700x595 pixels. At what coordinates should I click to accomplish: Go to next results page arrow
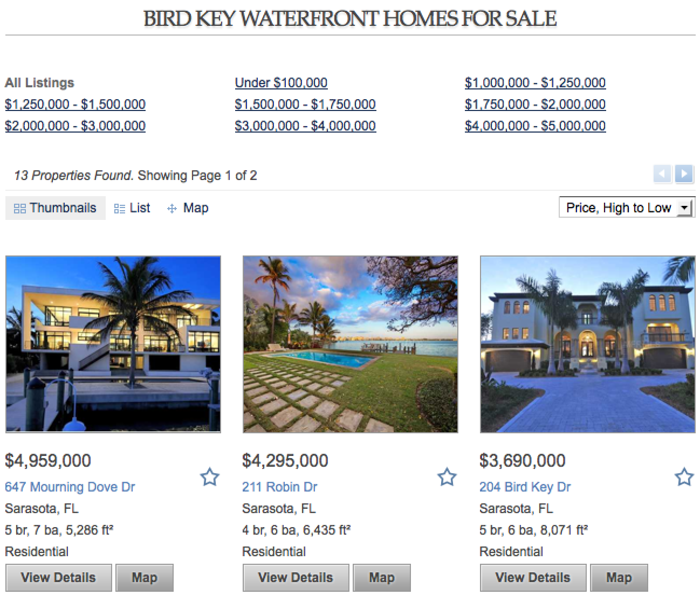click(x=684, y=174)
